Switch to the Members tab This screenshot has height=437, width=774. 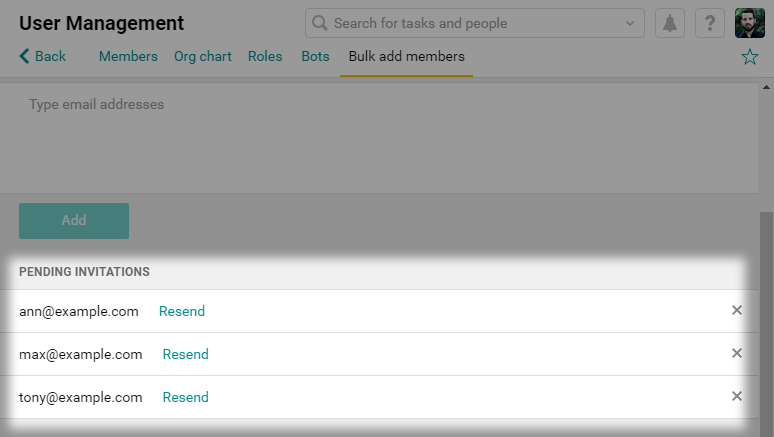click(128, 56)
